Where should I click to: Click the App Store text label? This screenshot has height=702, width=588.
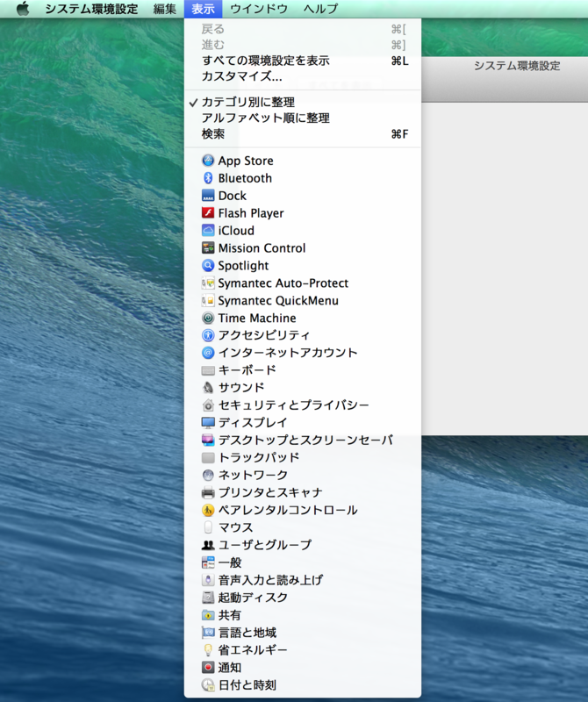click(246, 161)
